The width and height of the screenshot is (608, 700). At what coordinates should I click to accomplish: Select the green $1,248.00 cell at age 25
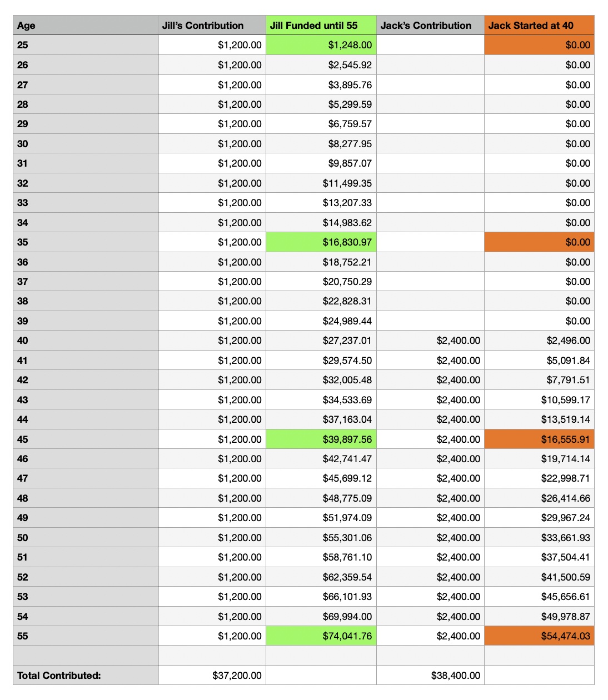tap(321, 45)
